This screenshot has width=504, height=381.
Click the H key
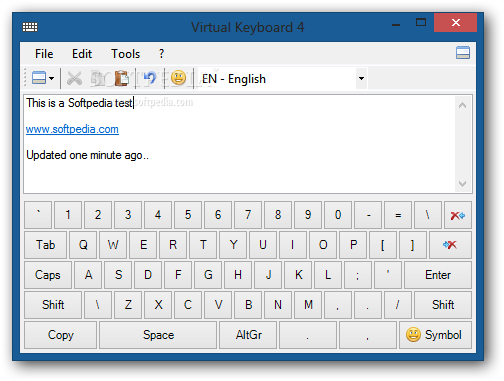click(238, 275)
